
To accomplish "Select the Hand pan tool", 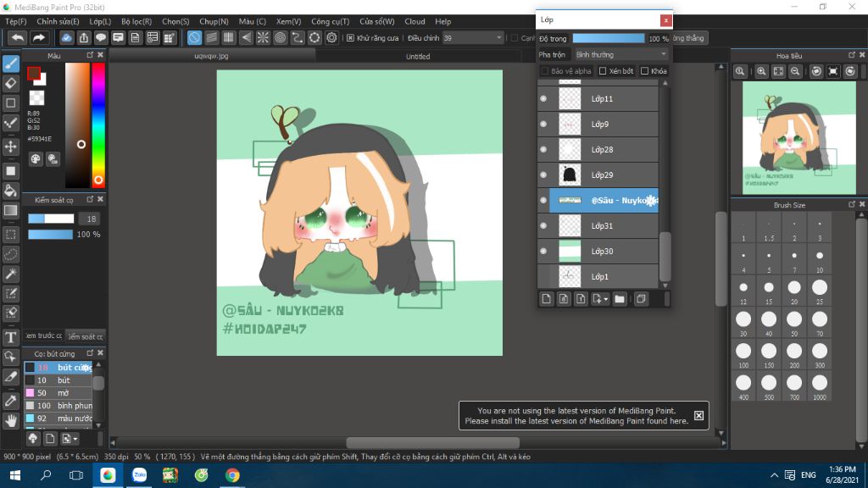I will [x=11, y=420].
